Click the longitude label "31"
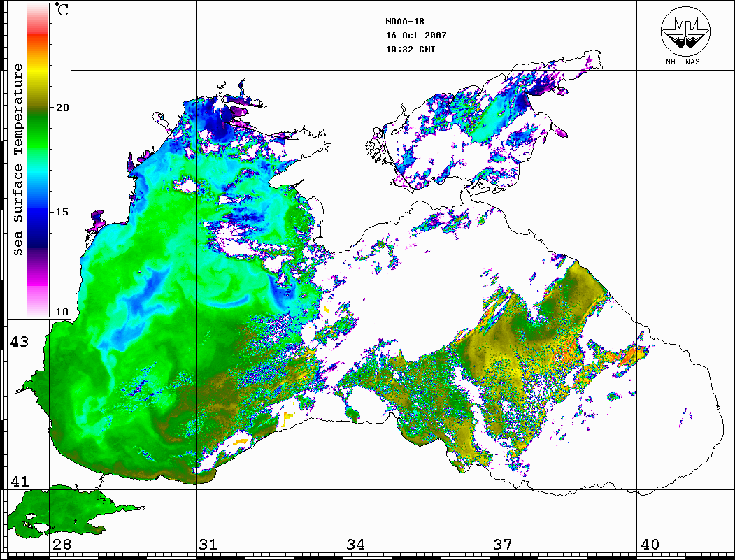This screenshot has height=560, width=735. (208, 545)
